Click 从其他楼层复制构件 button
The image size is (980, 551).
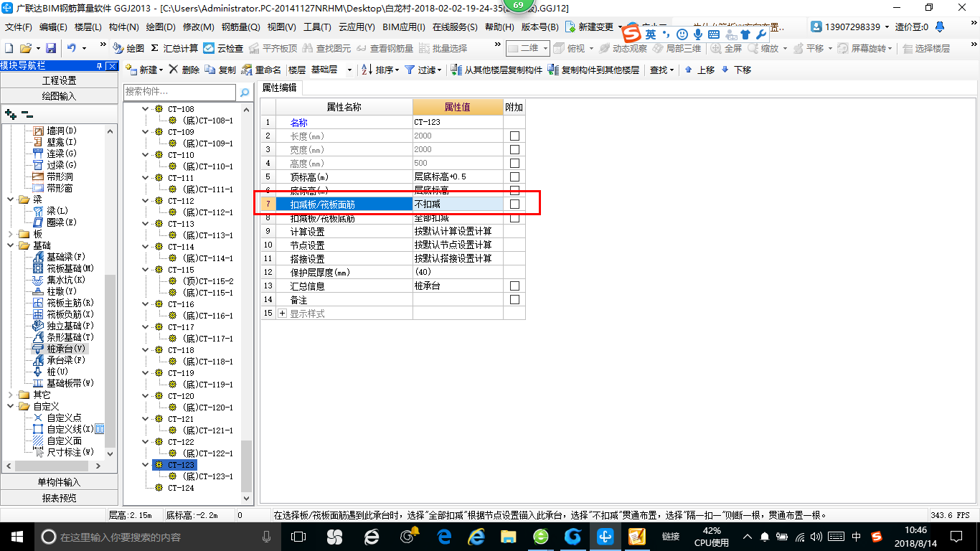pyautogui.click(x=496, y=70)
